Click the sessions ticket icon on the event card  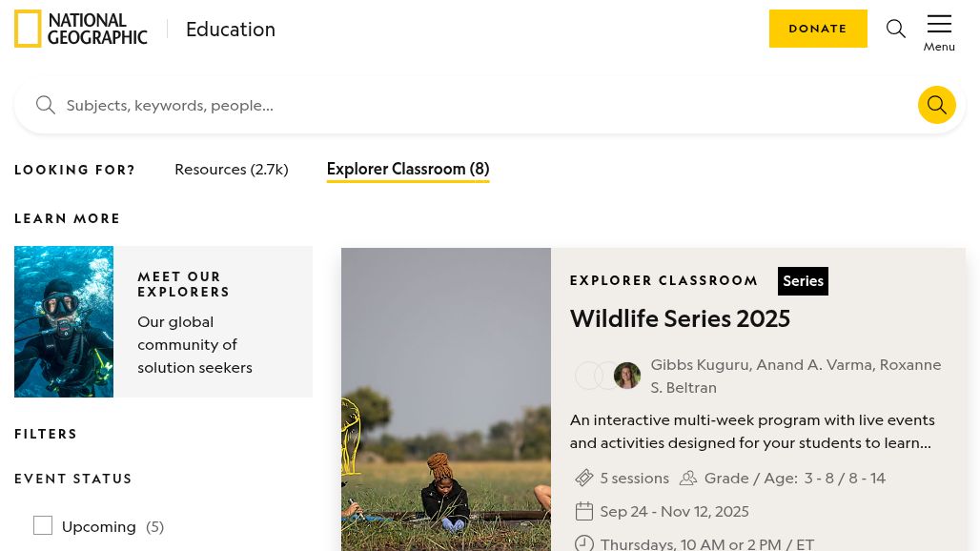point(584,478)
